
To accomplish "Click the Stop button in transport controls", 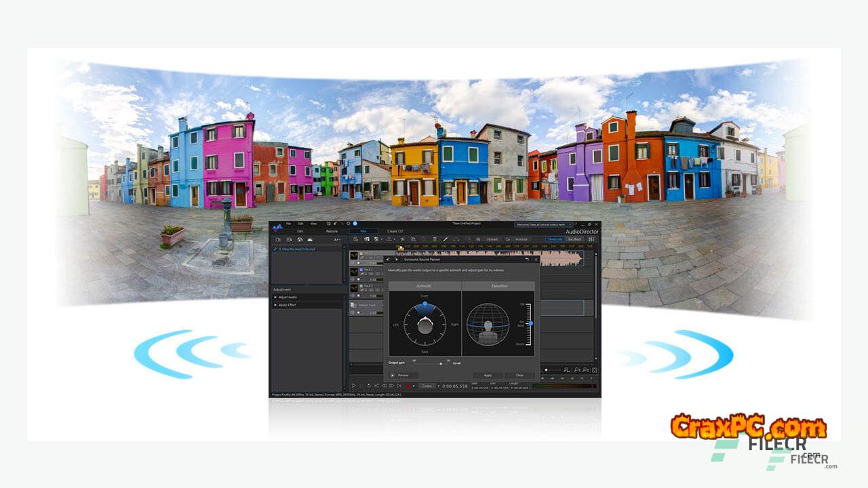I will (x=361, y=386).
